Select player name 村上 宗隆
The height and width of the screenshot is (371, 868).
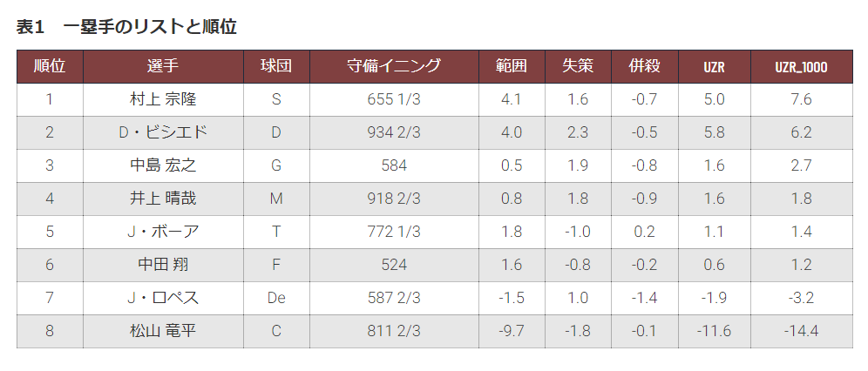point(163,99)
